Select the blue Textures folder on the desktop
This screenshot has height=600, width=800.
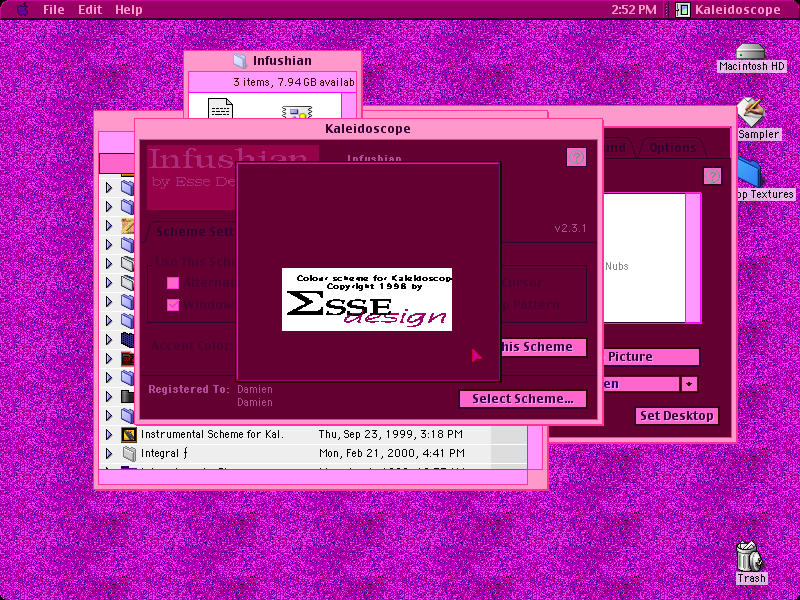751,172
